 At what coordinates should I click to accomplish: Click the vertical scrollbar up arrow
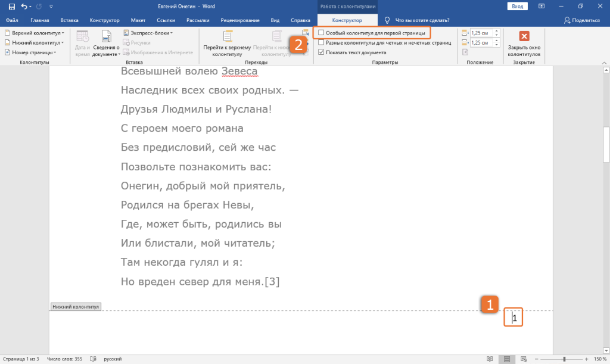pos(606,70)
